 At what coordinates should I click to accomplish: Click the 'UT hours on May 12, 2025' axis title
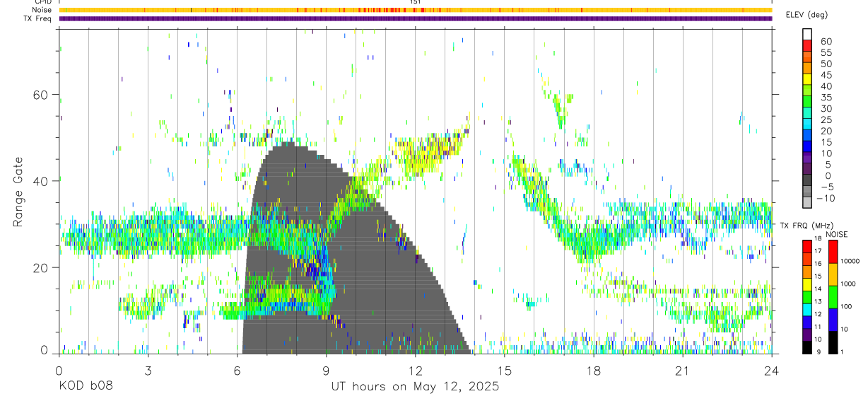click(415, 386)
